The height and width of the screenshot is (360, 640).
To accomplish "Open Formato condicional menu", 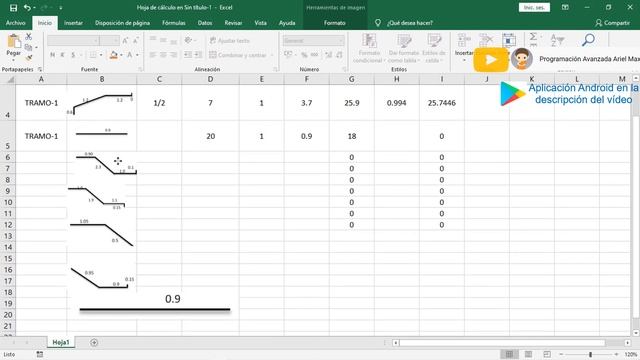I will coord(369,49).
